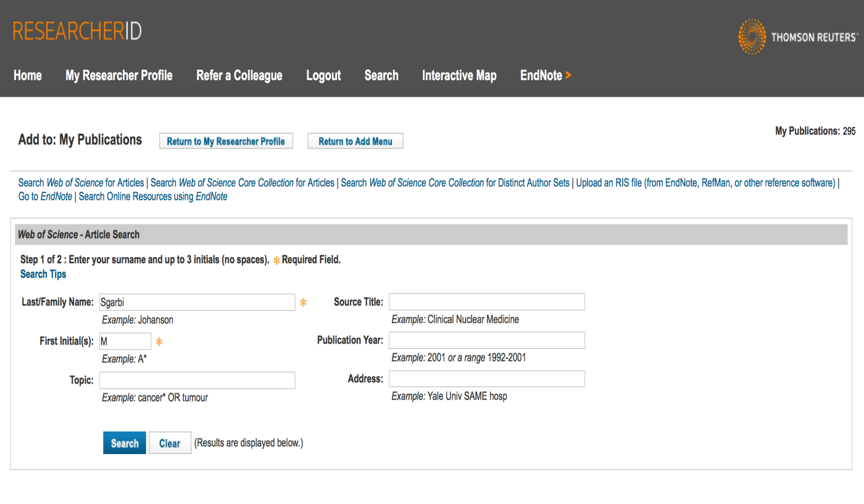Click the blue Search button

(x=125, y=443)
